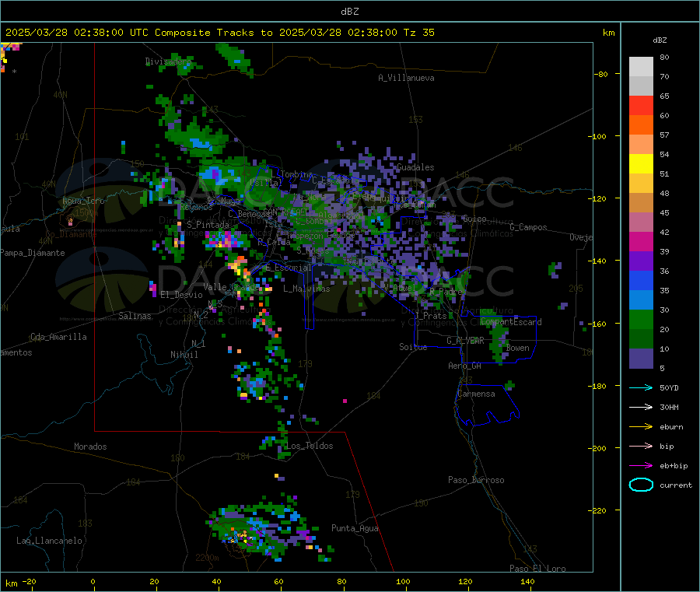Click the 'dBZ' title in top bar
The width and height of the screenshot is (700, 592).
coord(349,12)
